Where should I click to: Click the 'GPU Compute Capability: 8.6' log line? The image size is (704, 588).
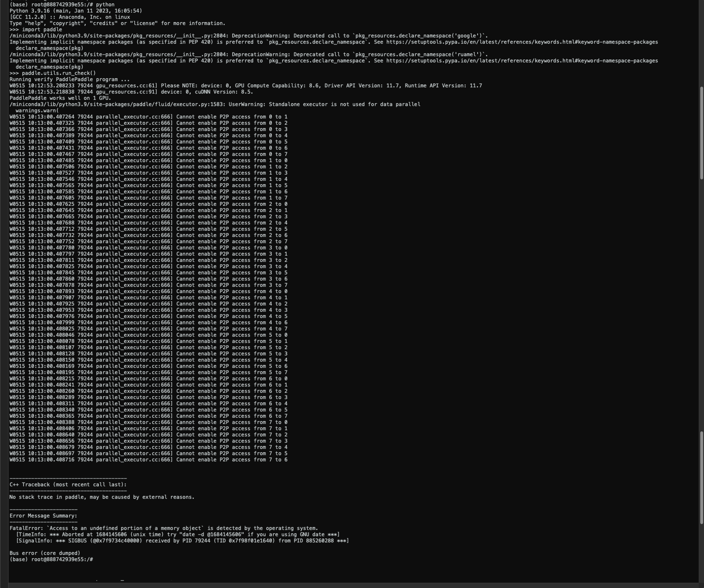(245, 85)
